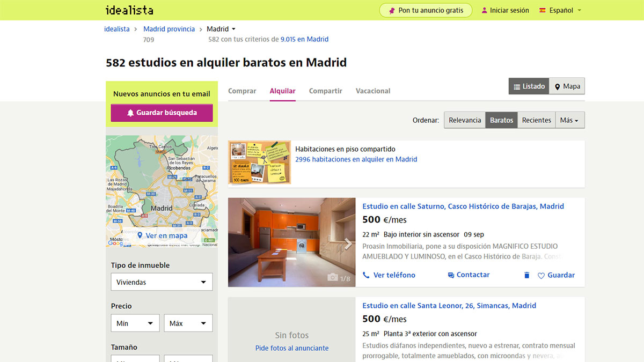Click the trash icon on Saturno listing
The width and height of the screenshot is (644, 362).
(526, 275)
